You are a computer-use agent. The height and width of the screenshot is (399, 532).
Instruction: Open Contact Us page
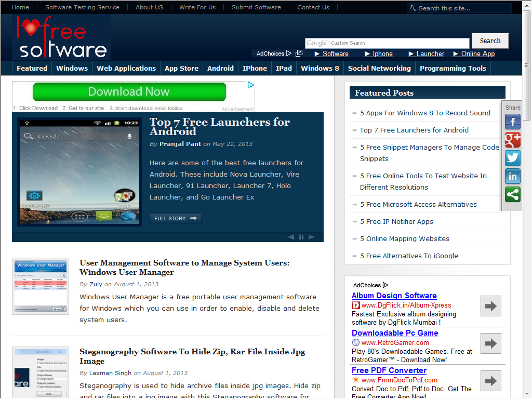pos(313,7)
